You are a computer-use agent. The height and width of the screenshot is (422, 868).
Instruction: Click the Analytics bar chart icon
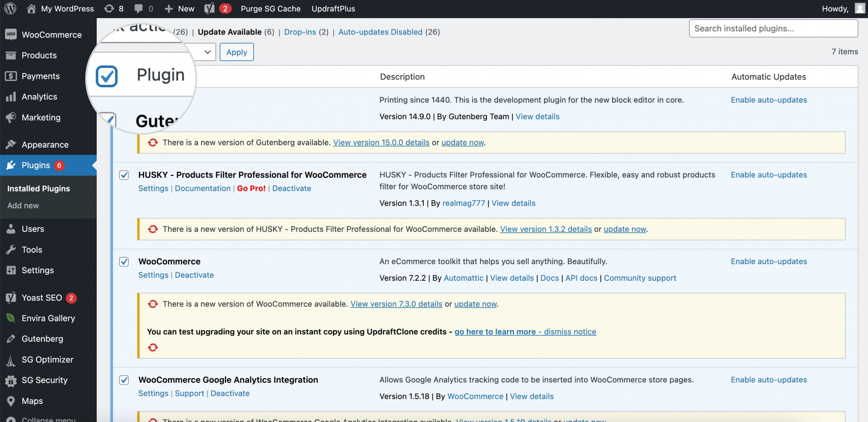[x=11, y=97]
